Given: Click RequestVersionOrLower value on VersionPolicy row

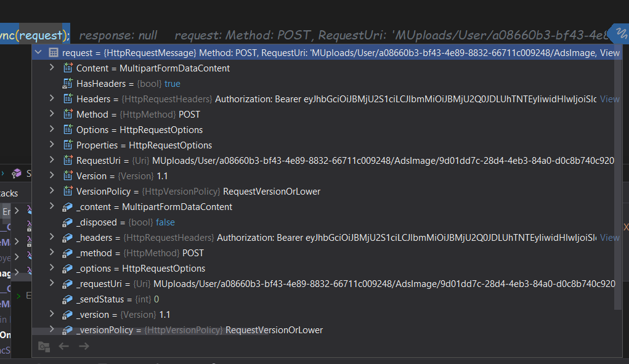Looking at the screenshot, I should click(x=272, y=191).
